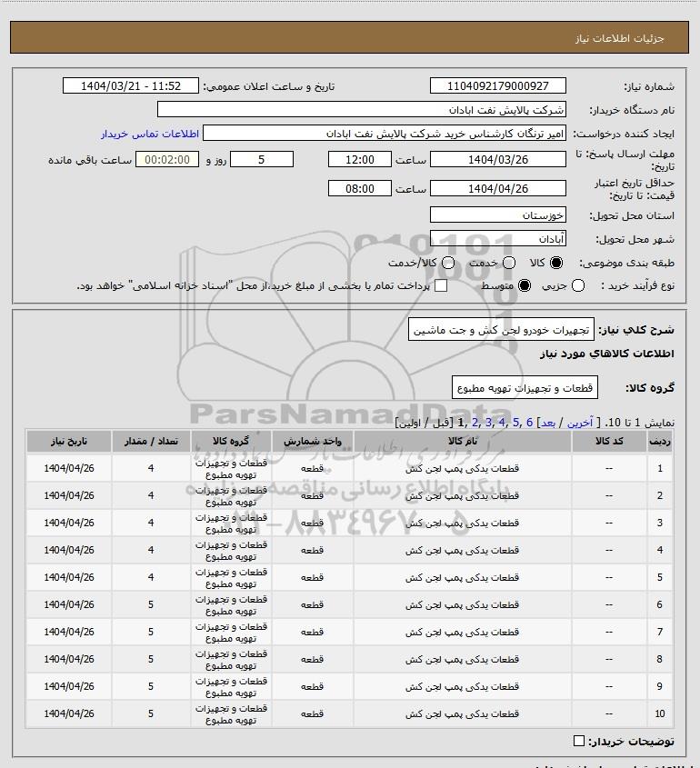Click the request creator field امیر ترنگان
The image size is (700, 768).
coord(385,134)
